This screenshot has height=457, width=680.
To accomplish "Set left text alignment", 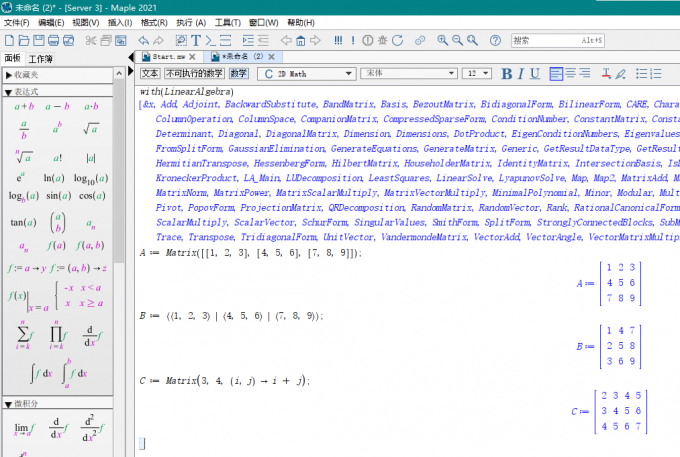I will click(556, 74).
